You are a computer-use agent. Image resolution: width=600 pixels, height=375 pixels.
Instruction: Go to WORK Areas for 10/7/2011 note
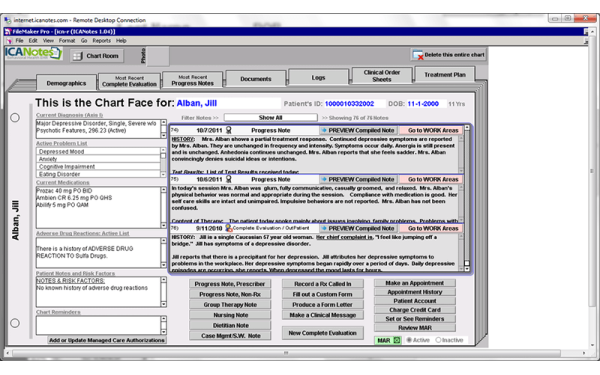tap(430, 130)
